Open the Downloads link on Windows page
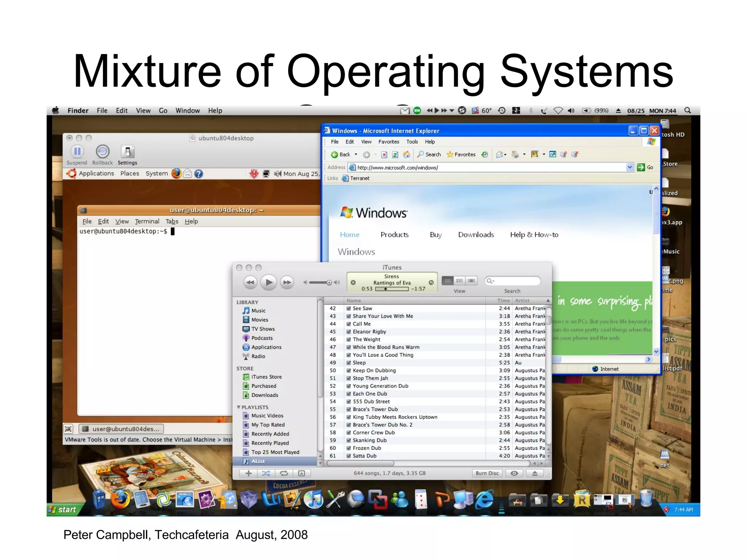 pos(476,235)
